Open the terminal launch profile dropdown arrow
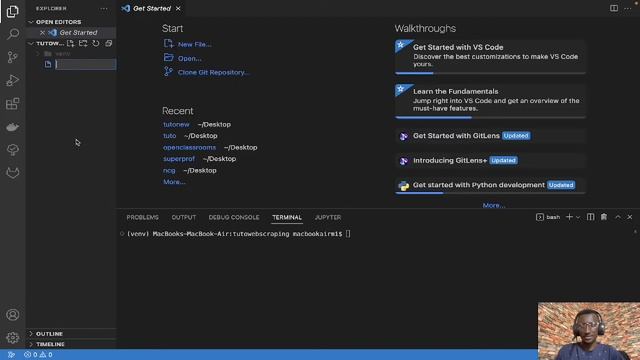This screenshot has height=360, width=640. coord(578,218)
